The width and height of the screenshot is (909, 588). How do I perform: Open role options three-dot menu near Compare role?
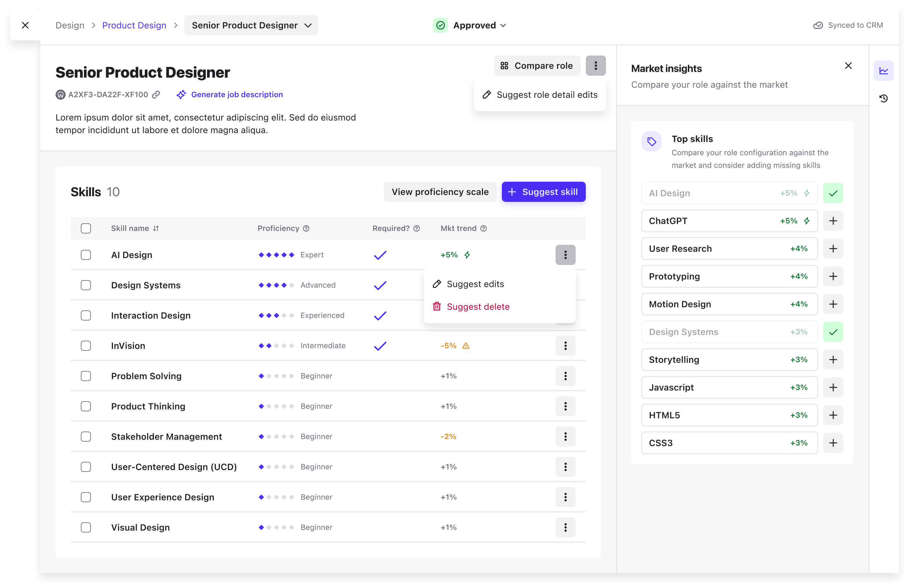[596, 66]
